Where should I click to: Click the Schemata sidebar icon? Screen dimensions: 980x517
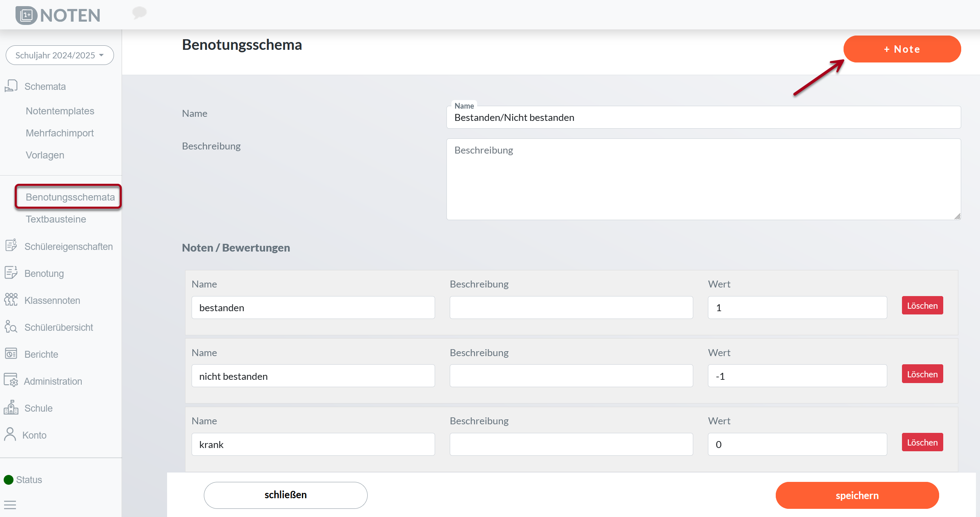coord(11,86)
